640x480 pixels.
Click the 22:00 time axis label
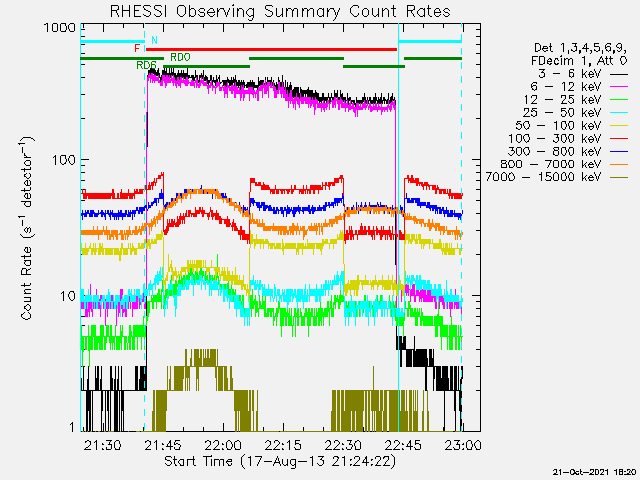point(223,445)
